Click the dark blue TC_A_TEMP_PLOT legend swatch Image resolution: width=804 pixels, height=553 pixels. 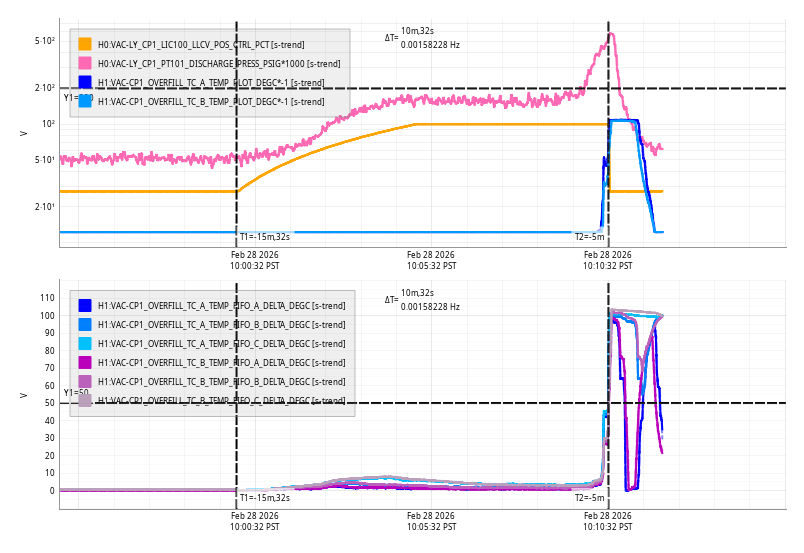85,82
